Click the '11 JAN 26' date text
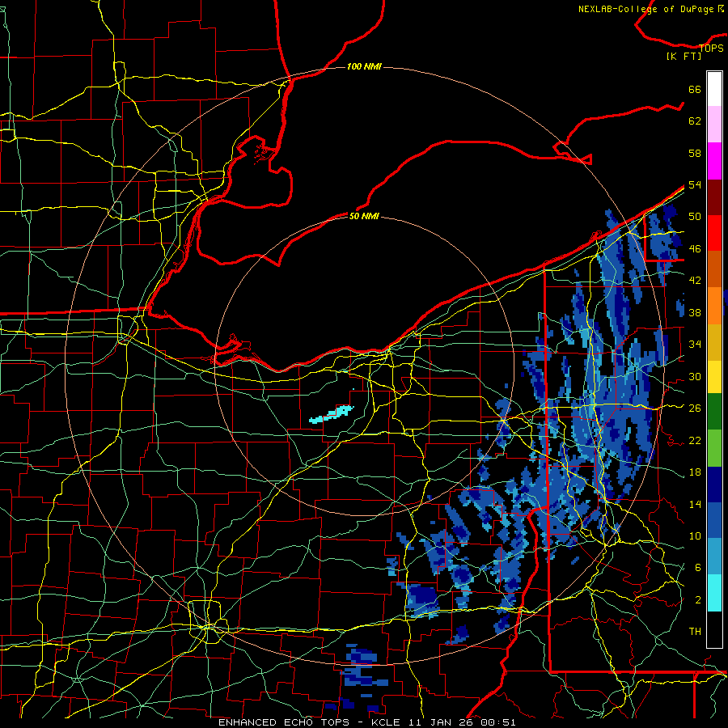The height and width of the screenshot is (728, 728). point(442,722)
